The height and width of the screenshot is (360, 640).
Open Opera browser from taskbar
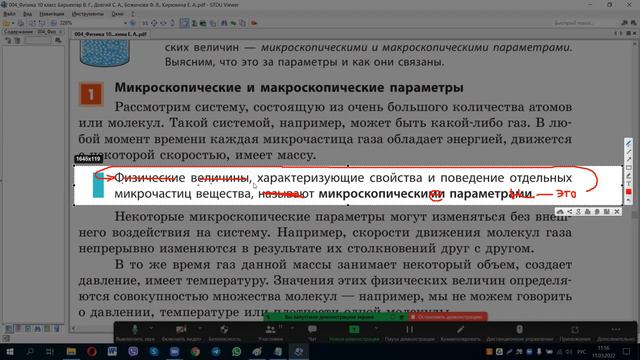(91, 351)
